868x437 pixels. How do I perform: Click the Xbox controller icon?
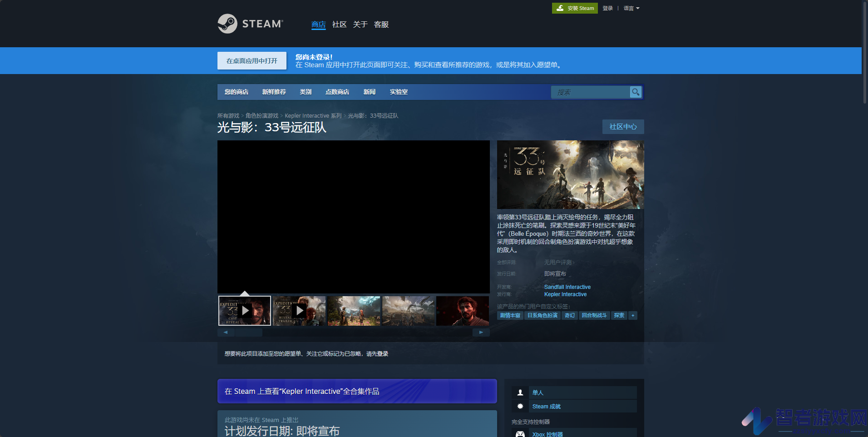(520, 434)
